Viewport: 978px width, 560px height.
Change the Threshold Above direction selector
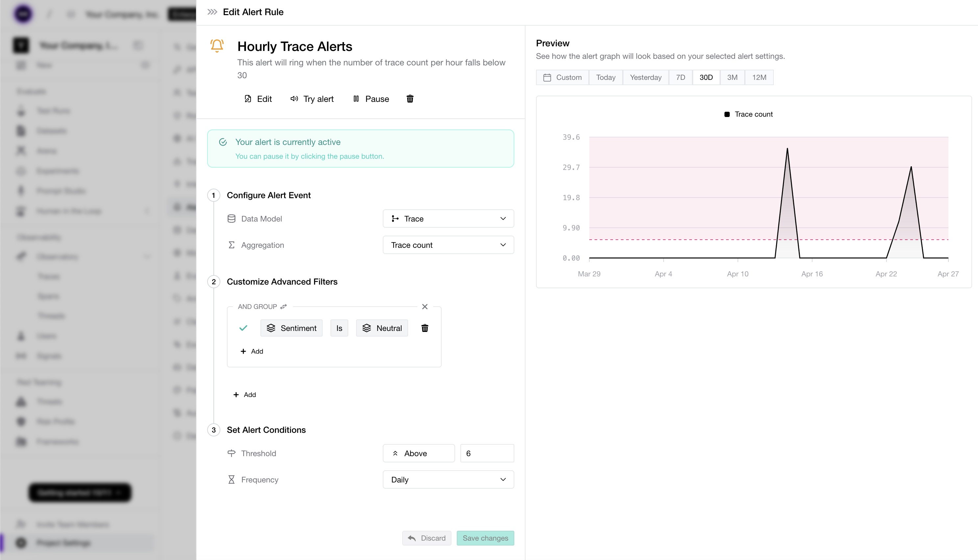(418, 454)
